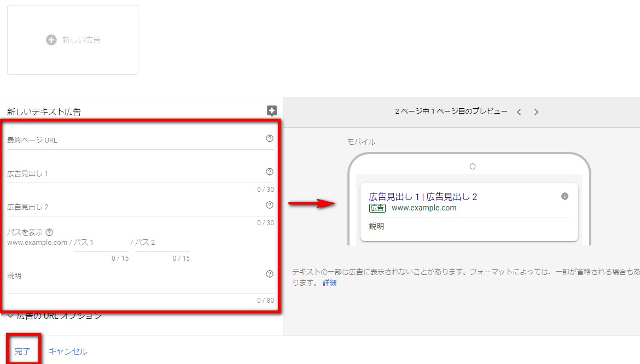Expand 広告の URL オプション section
This screenshot has height=364, width=640.
pos(55,316)
